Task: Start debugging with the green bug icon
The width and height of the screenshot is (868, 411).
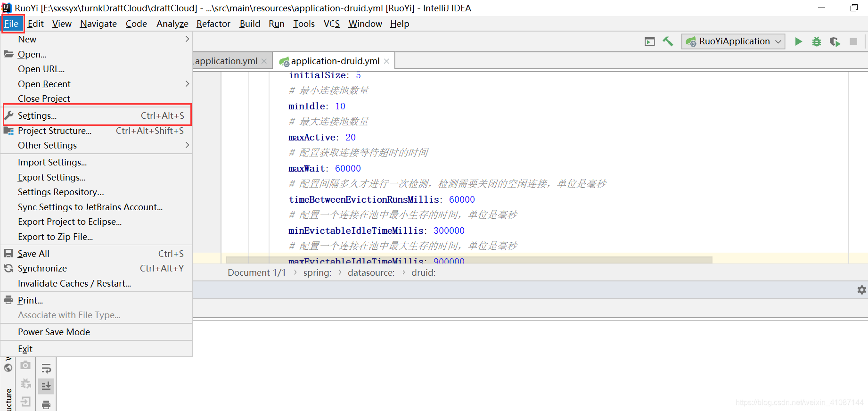Action: 817,41
